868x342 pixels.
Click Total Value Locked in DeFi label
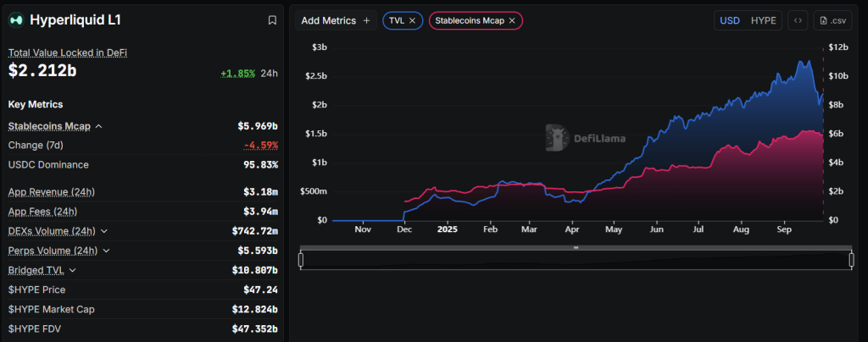(68, 52)
